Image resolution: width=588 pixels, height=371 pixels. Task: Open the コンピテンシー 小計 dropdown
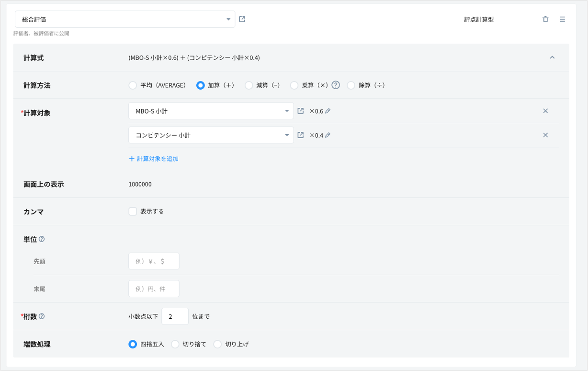[211, 135]
